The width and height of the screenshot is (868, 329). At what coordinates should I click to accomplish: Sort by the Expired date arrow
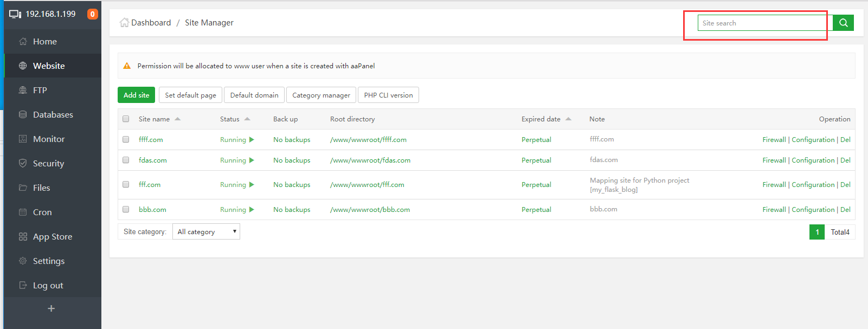(x=568, y=119)
